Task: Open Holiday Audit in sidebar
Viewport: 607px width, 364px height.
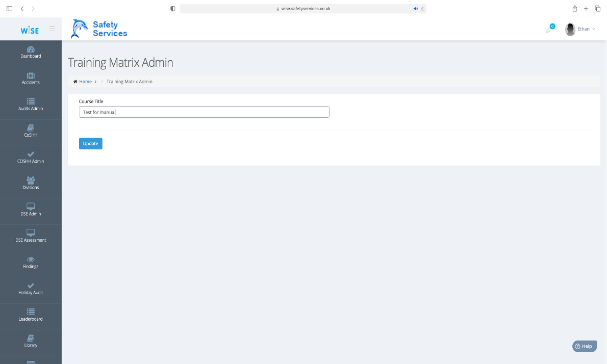Action: [x=31, y=290]
